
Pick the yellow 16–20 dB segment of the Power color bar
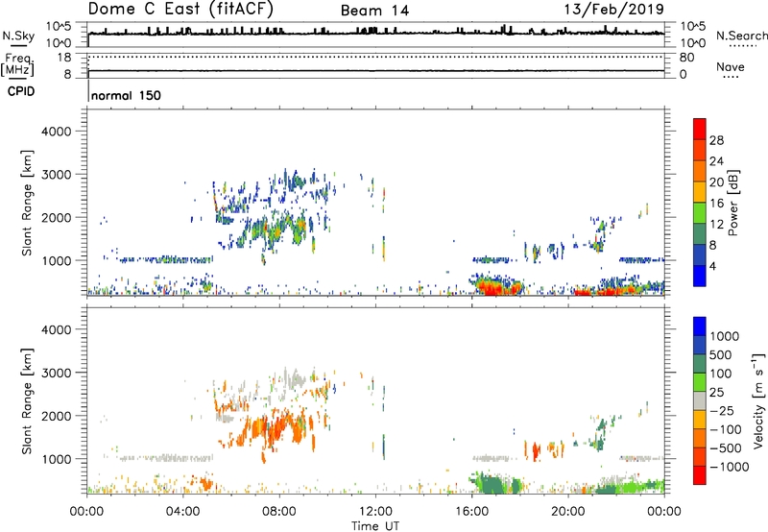point(700,192)
